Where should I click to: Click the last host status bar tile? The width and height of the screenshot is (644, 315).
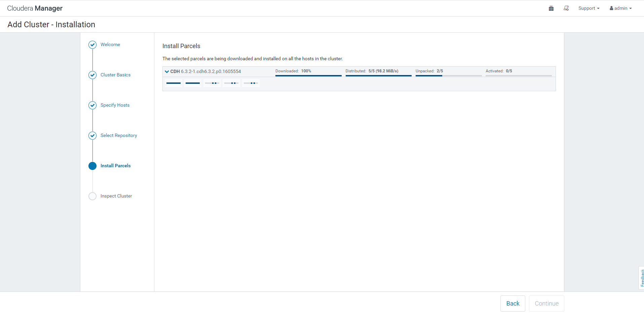251,83
